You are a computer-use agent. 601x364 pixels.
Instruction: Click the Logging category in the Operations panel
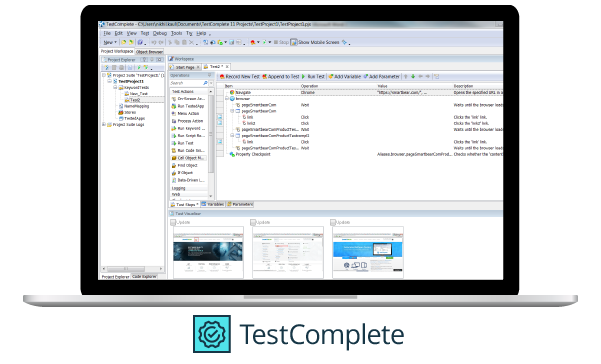coord(190,188)
